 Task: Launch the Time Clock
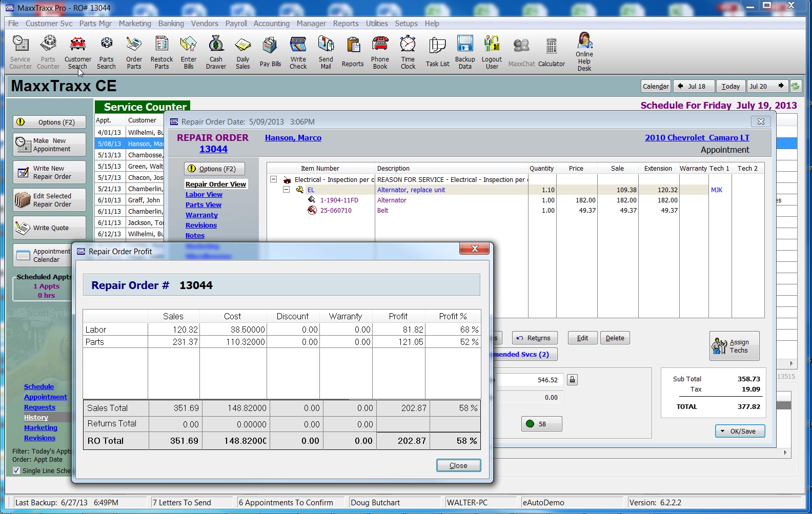(x=408, y=52)
